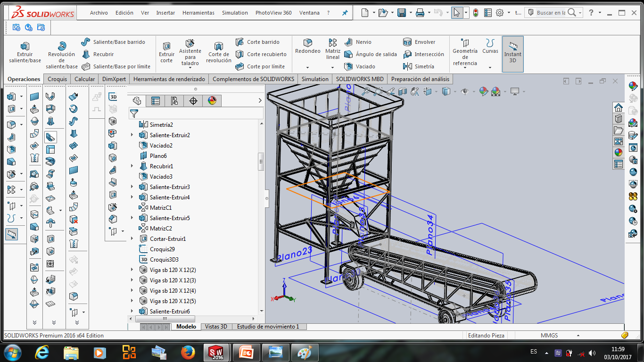Start Extruir corte tool
644x362 pixels.
click(166, 52)
